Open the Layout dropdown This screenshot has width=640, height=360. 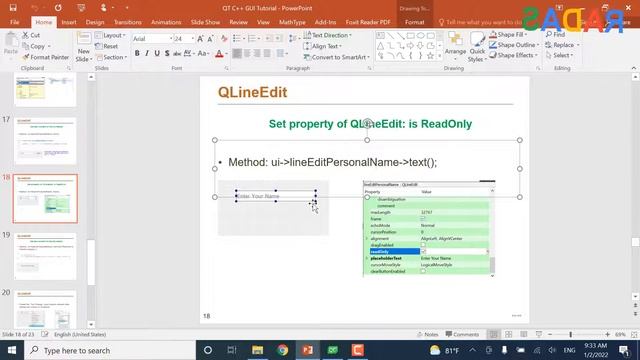coord(110,36)
